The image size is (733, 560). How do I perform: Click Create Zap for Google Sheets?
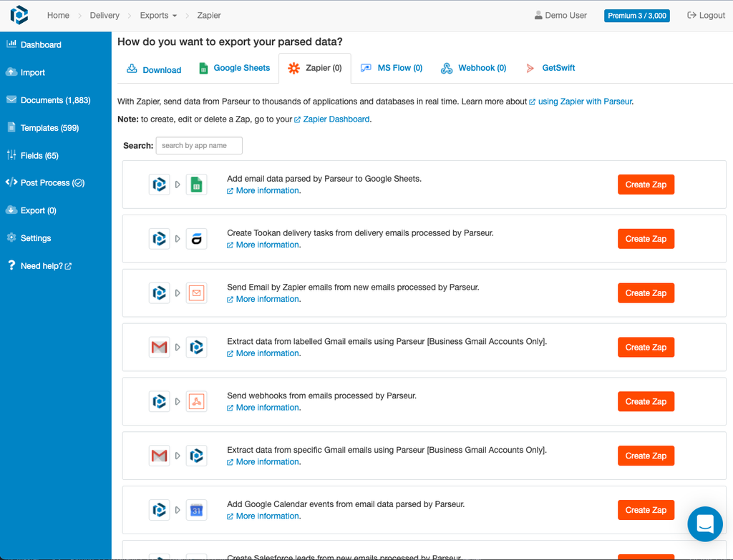[x=646, y=184]
